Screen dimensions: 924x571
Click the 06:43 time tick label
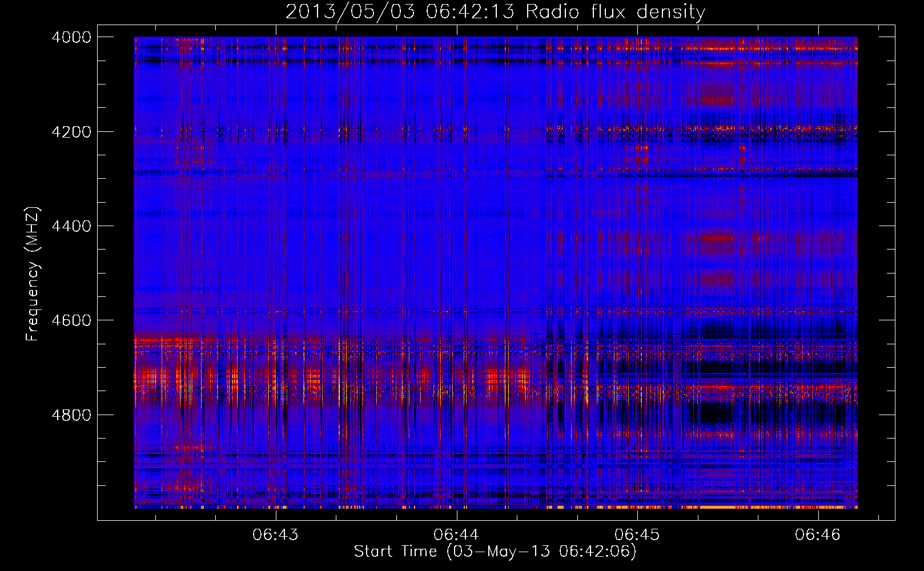pos(276,534)
